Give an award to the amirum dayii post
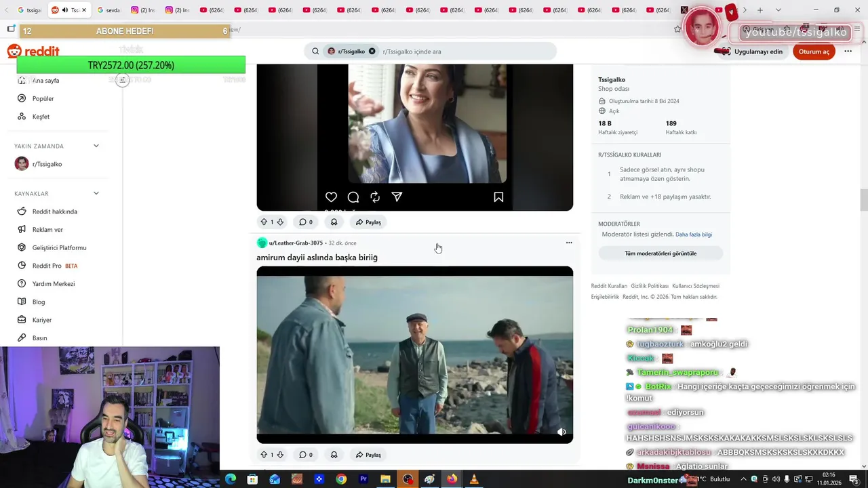This screenshot has width=868, height=488. click(x=334, y=455)
